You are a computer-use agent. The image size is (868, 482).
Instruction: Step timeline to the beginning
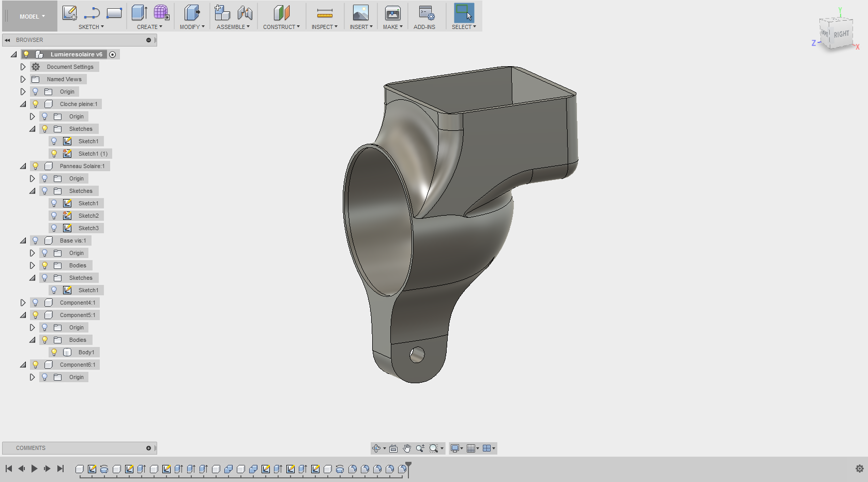tap(9, 469)
